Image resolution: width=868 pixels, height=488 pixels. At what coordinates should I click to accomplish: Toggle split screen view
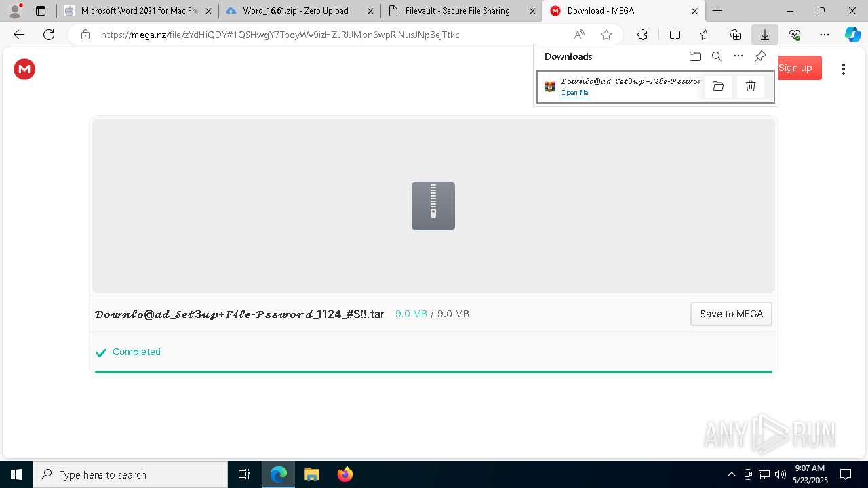(x=675, y=35)
